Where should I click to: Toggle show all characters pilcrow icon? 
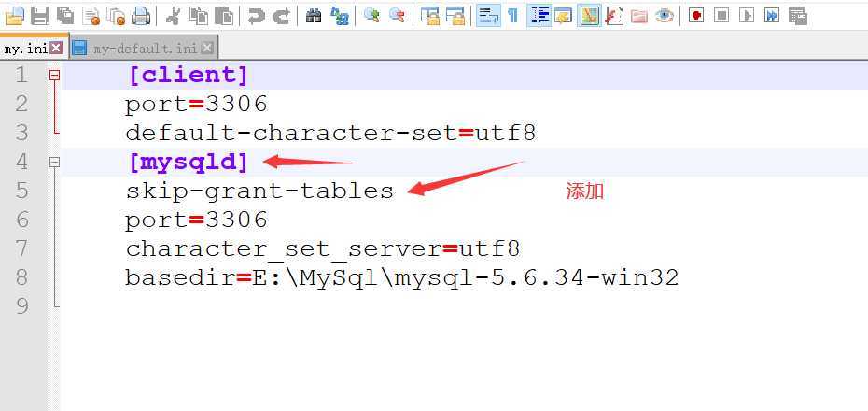[x=513, y=16]
